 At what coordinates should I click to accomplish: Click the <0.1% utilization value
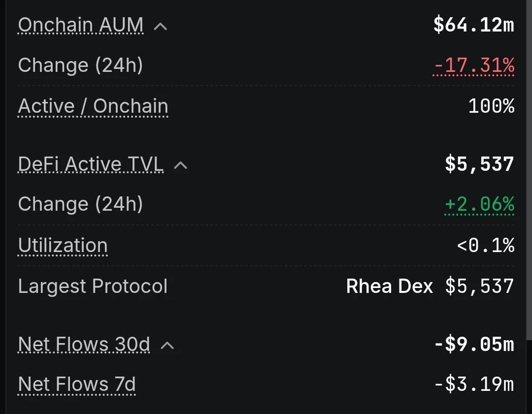click(486, 245)
